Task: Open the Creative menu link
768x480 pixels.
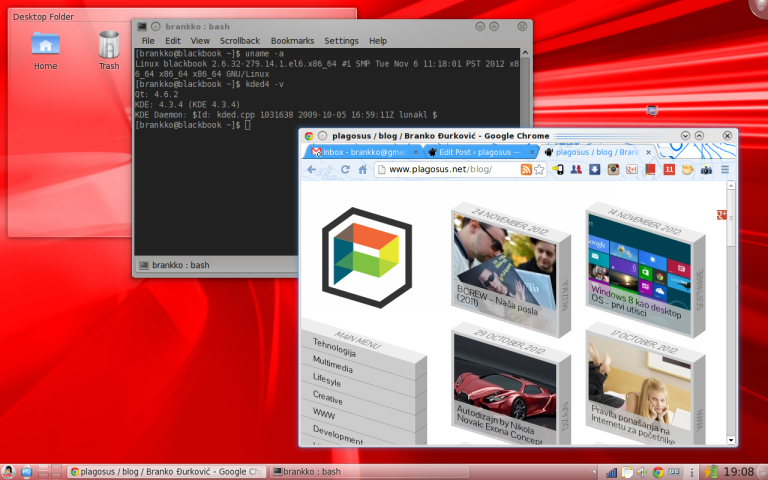Action: [328, 397]
